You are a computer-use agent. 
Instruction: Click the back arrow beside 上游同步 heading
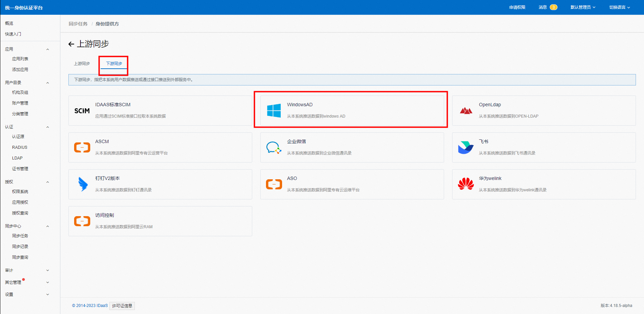pos(71,44)
